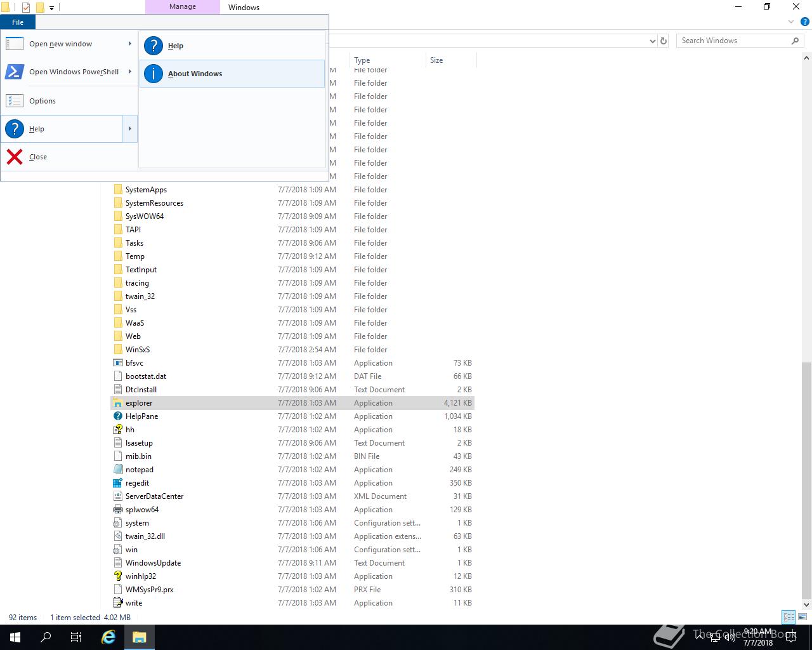This screenshot has width=812, height=650.
Task: Click File Explorer taskbar button
Action: click(140, 637)
